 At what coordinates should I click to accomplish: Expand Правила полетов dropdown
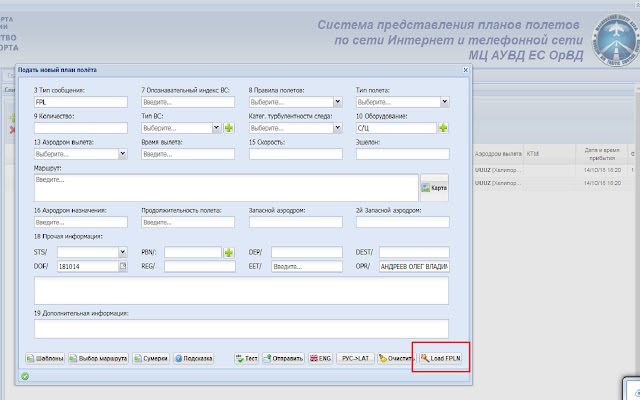[x=337, y=102]
